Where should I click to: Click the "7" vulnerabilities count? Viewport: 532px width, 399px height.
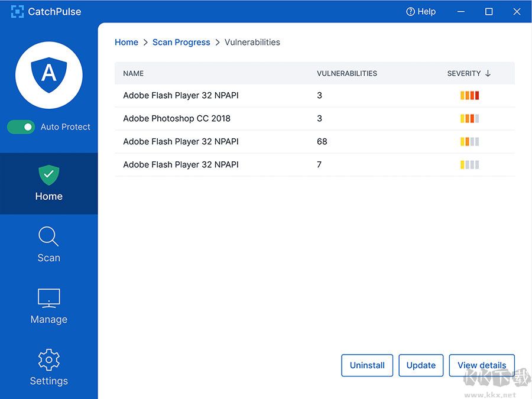tap(319, 164)
